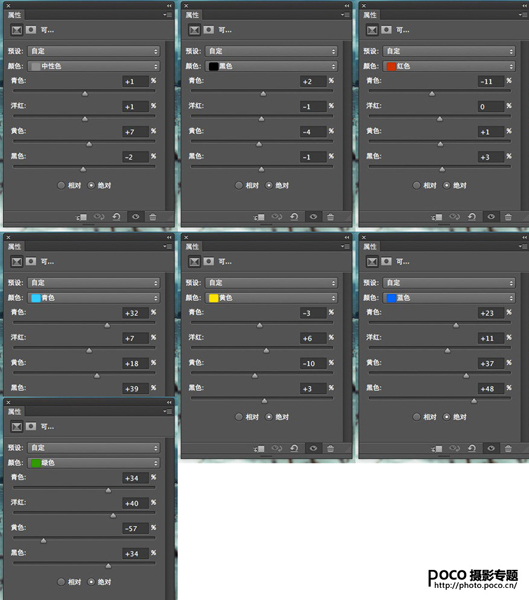The height and width of the screenshot is (600, 529).
Task: Open 颜色 dropdown showing 红色
Action: 449,66
